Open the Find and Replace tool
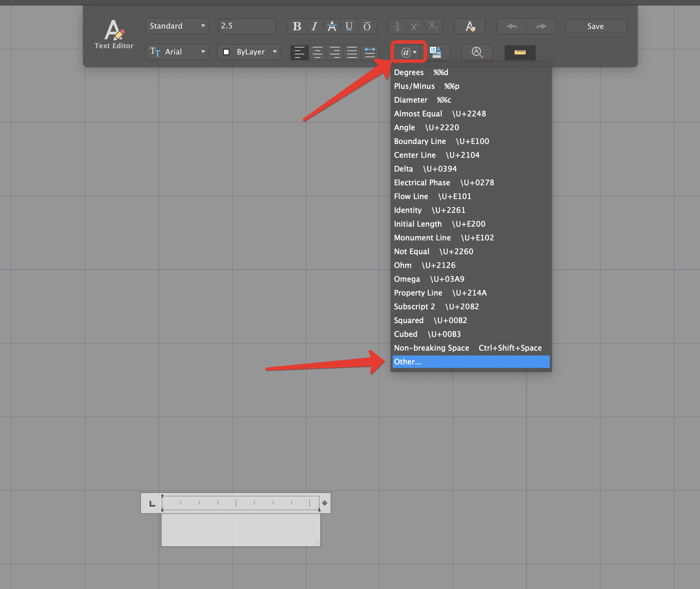 tap(477, 52)
